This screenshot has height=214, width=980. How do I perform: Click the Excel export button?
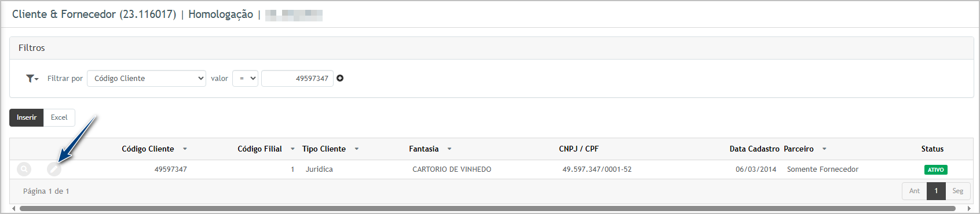pyautogui.click(x=59, y=117)
